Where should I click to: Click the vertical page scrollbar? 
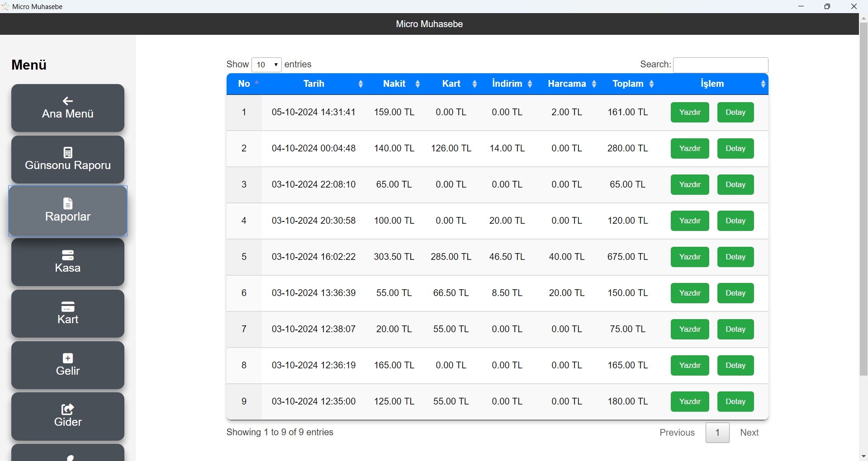point(863,199)
